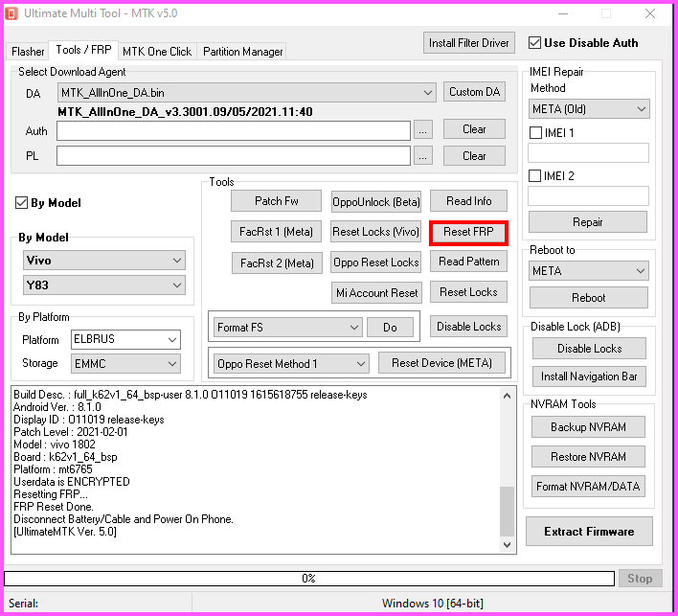The width and height of the screenshot is (678, 616).
Task: Switch to the Flasher tab
Action: click(28, 52)
